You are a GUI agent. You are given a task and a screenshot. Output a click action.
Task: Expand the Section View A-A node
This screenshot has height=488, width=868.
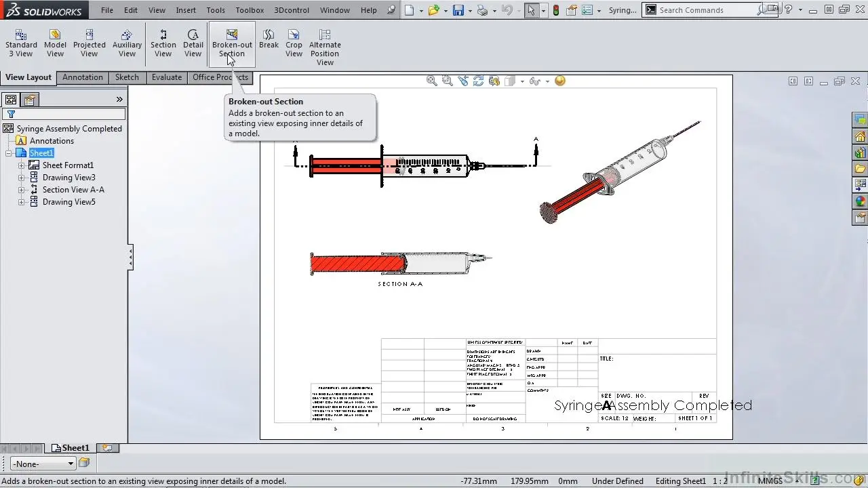point(22,190)
